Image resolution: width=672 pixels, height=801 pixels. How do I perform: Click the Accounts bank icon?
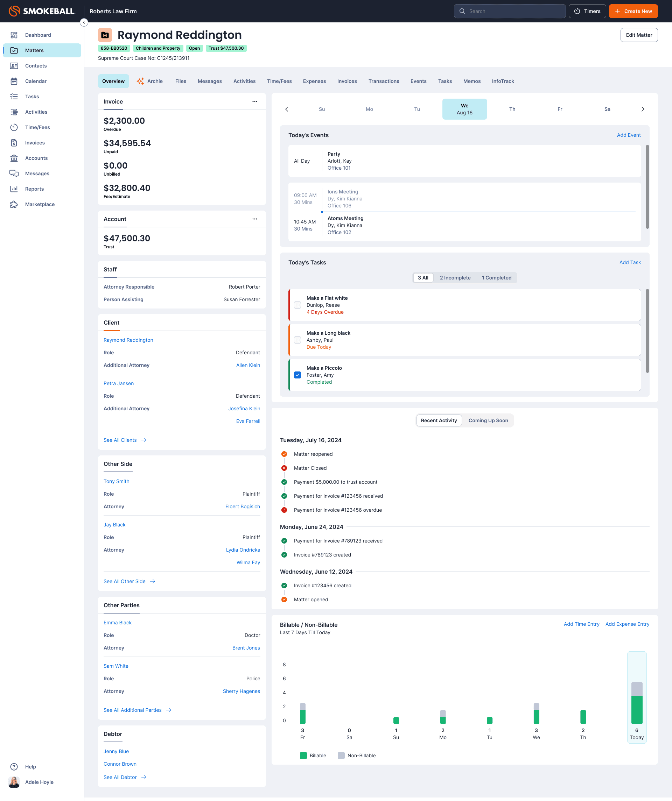point(14,158)
